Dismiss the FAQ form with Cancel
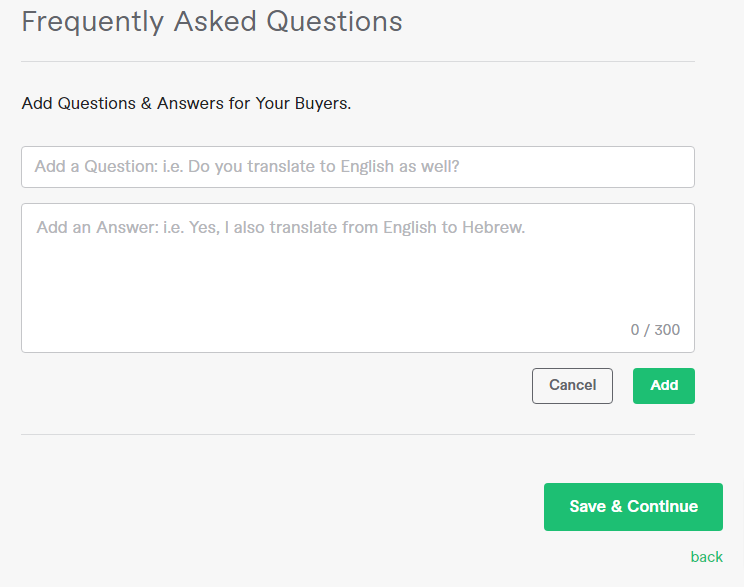This screenshot has width=744, height=587. pos(572,386)
